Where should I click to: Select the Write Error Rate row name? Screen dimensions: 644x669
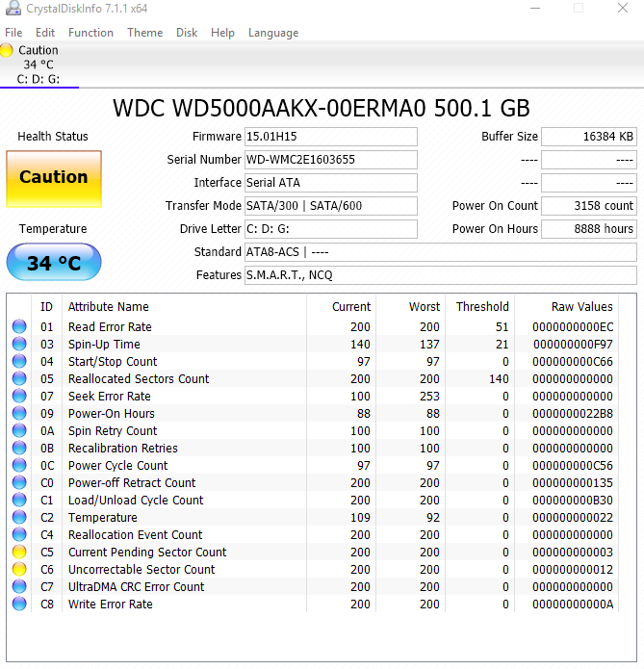click(x=110, y=605)
